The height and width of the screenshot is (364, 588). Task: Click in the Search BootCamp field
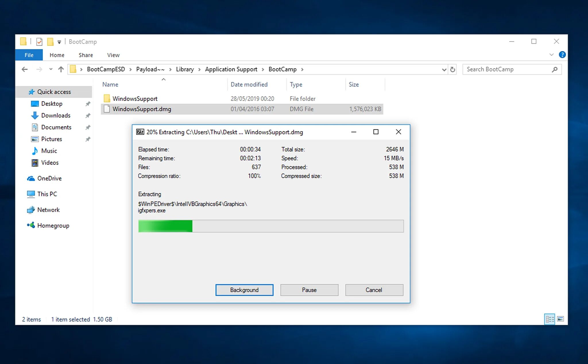(505, 69)
